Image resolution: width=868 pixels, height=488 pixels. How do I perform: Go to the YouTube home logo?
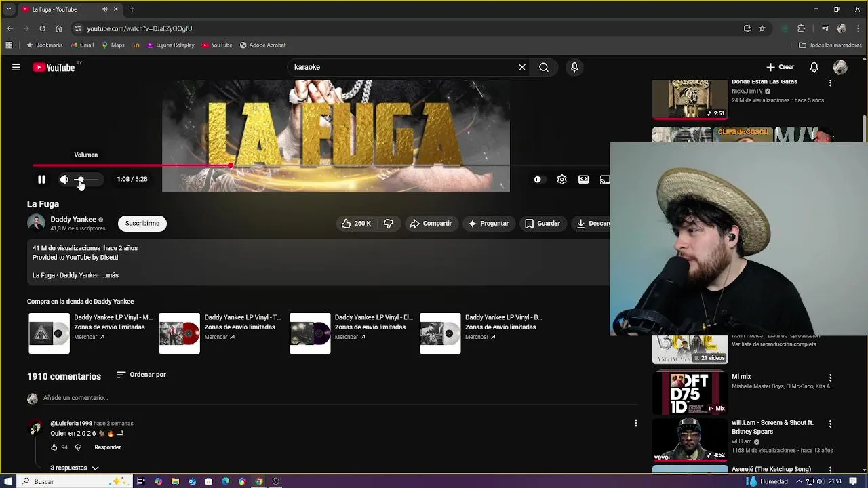(54, 67)
